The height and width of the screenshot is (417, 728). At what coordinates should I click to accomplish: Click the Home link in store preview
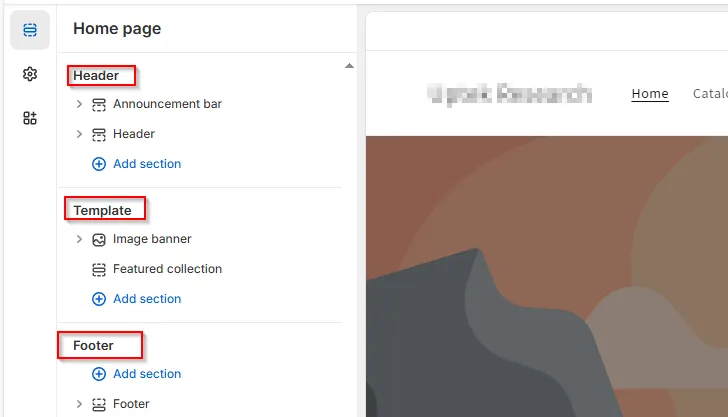click(650, 94)
